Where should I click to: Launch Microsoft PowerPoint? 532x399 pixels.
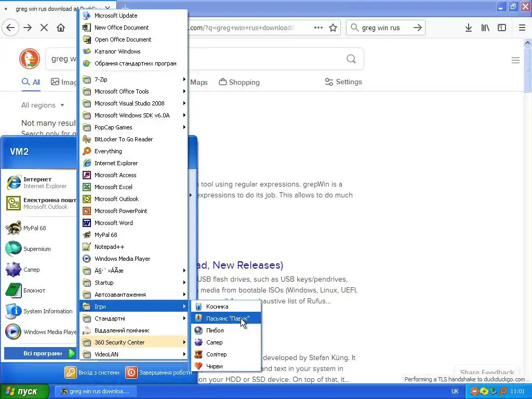coord(134,211)
